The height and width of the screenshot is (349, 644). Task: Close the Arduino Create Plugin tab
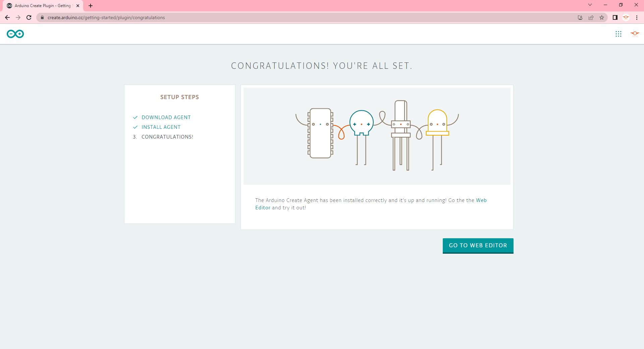78,6
